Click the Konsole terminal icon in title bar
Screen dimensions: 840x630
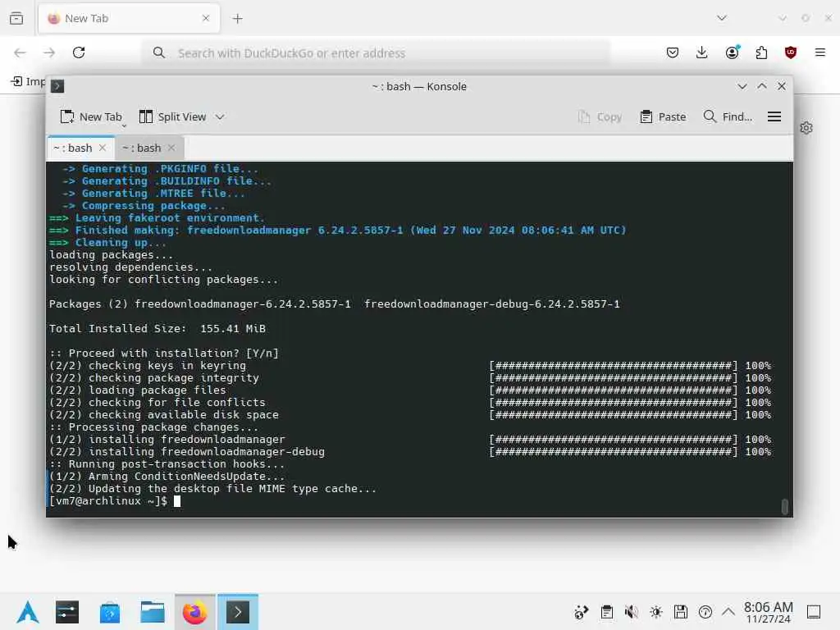pyautogui.click(x=57, y=86)
